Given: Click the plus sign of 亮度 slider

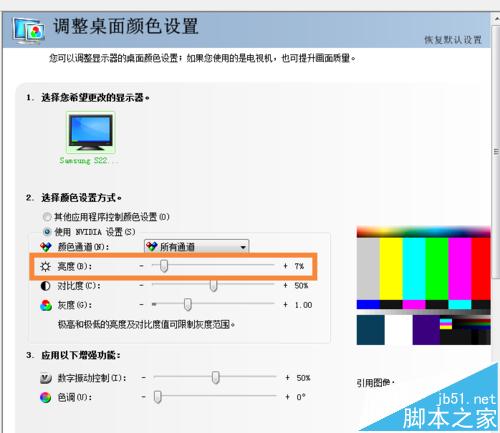Looking at the screenshot, I should [285, 266].
